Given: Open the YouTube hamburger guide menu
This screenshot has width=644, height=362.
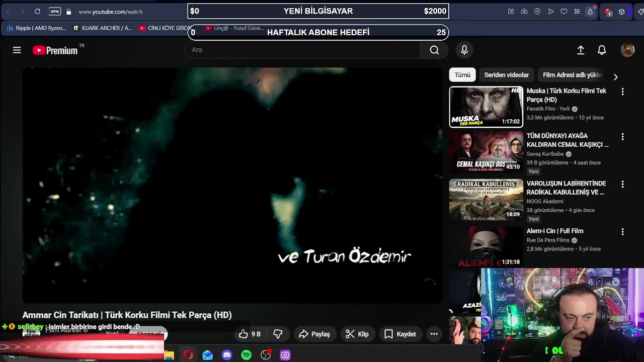Looking at the screenshot, I should pyautogui.click(x=17, y=50).
